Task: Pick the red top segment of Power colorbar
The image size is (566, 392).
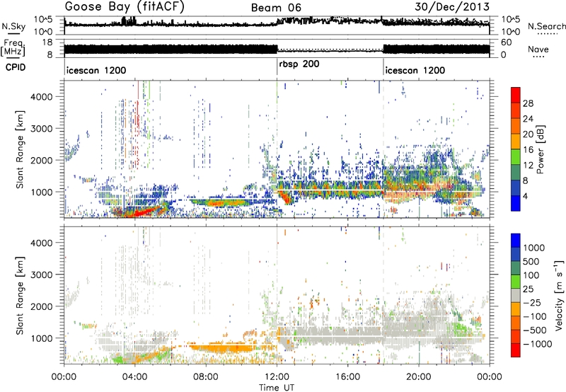Action: pyautogui.click(x=516, y=96)
